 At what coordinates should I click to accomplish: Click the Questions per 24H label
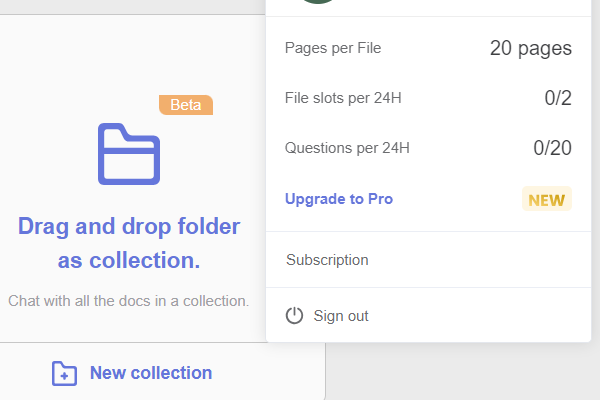click(347, 148)
